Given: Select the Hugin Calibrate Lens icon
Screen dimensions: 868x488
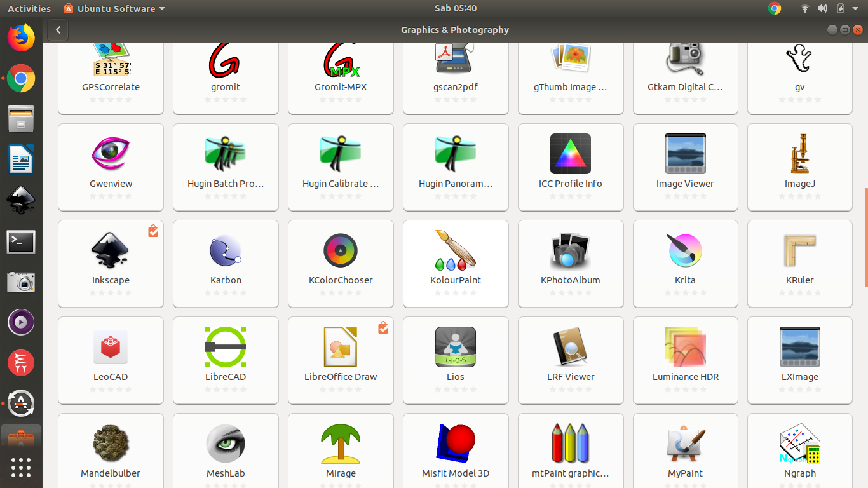Looking at the screenshot, I should 341,154.
